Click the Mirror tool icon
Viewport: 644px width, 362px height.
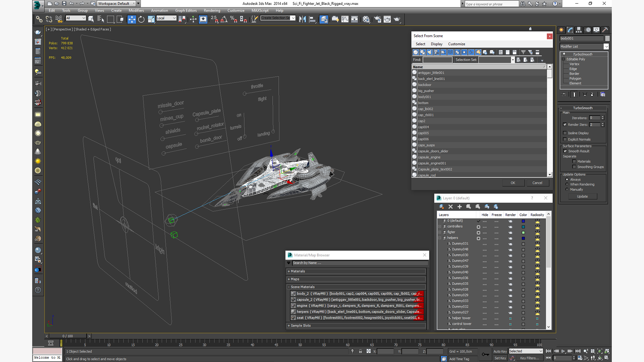click(303, 19)
